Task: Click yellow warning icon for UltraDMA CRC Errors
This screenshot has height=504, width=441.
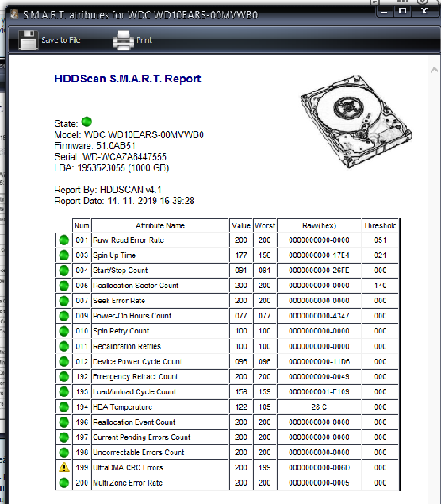Action: (64, 467)
